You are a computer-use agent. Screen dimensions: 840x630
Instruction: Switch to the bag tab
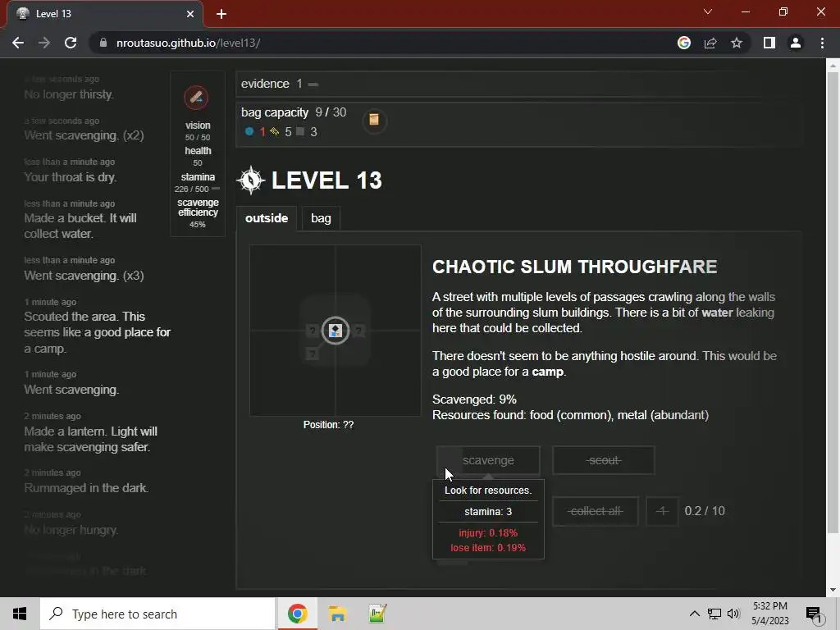point(321,218)
